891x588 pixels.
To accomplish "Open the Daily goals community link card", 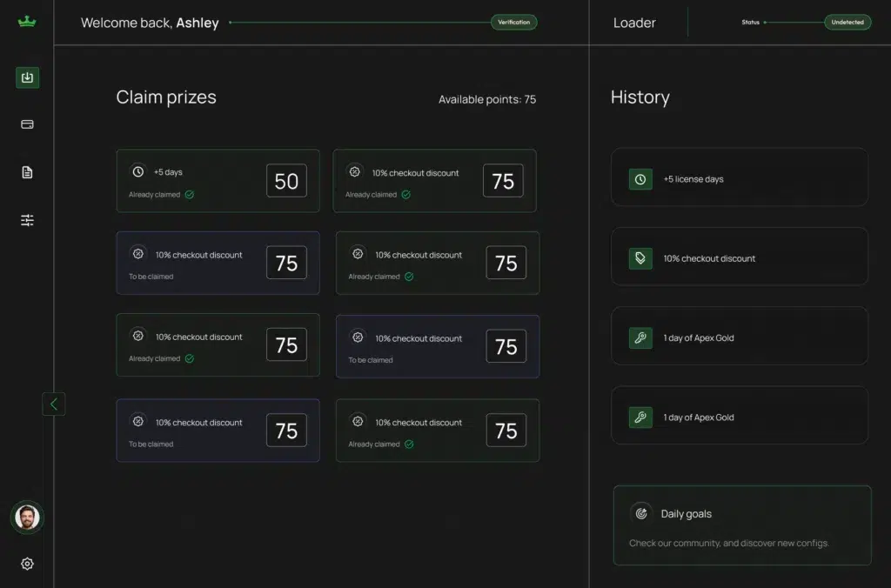I will coord(742,526).
